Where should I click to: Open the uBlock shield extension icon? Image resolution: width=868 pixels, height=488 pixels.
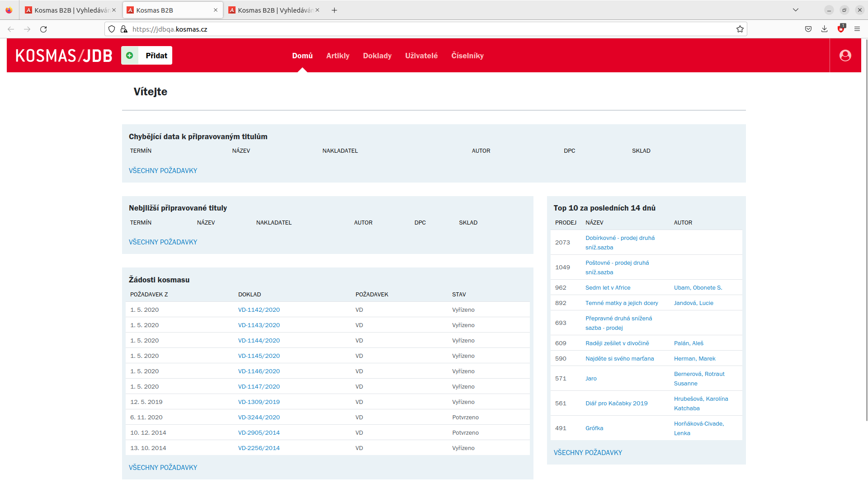point(840,29)
